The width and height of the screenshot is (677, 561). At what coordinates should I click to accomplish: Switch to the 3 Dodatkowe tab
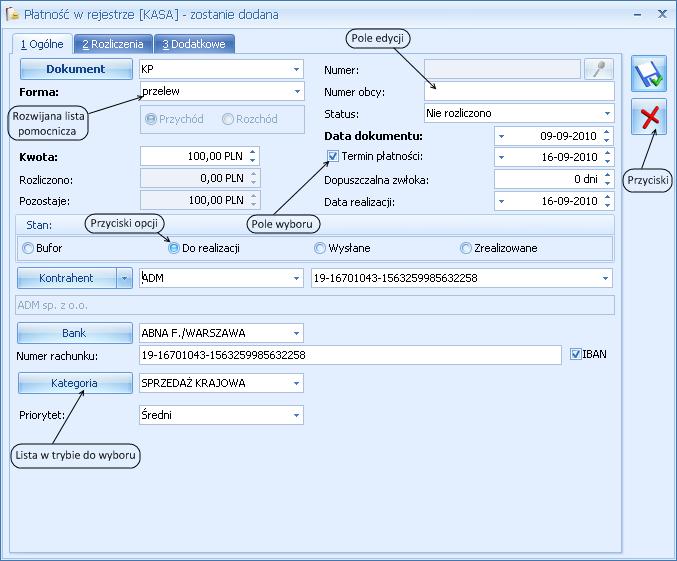tap(194, 44)
